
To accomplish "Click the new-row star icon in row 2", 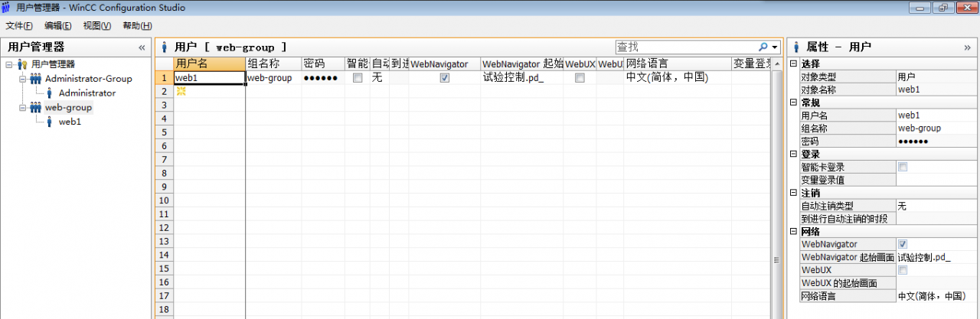I will [x=181, y=91].
